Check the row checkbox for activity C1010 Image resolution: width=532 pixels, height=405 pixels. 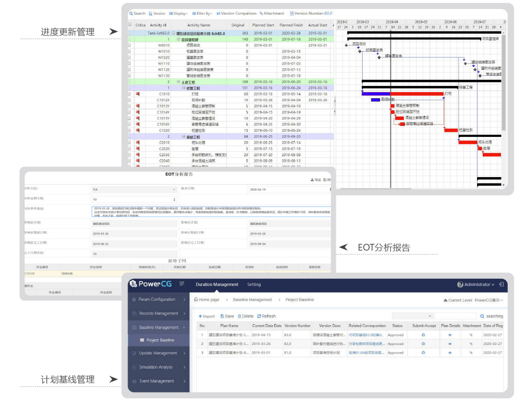pyautogui.click(x=129, y=94)
